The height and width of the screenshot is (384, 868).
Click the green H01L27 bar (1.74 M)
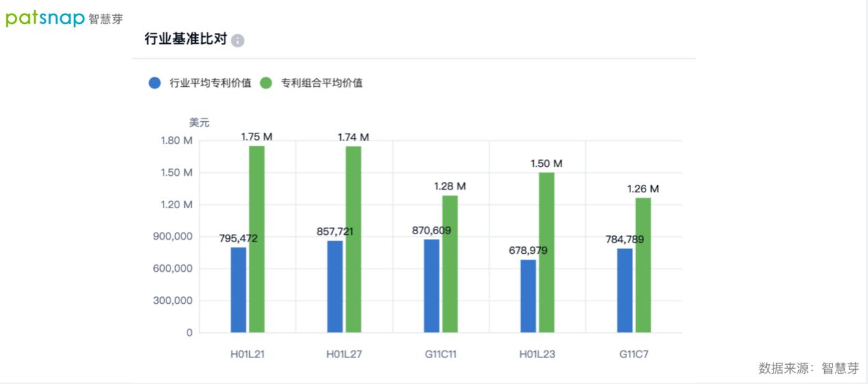(x=353, y=240)
